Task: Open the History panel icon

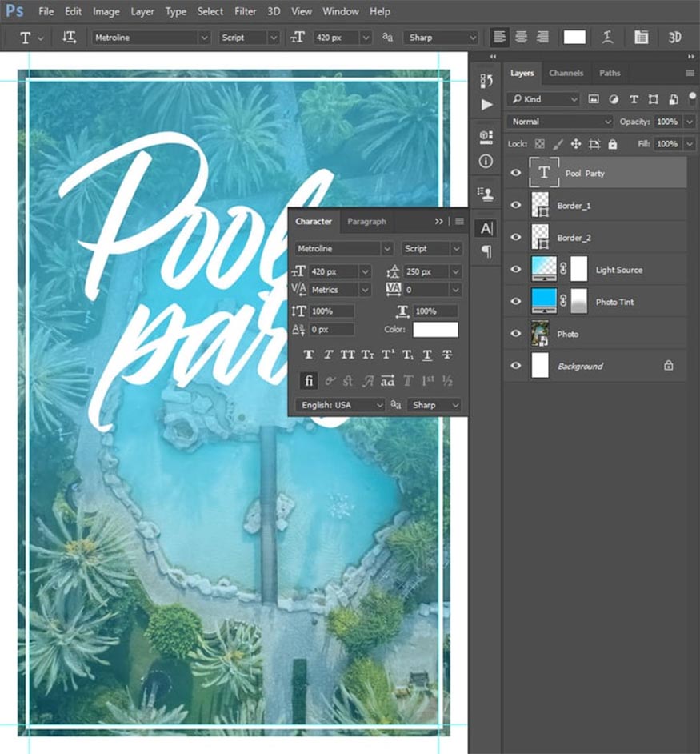Action: point(486,81)
